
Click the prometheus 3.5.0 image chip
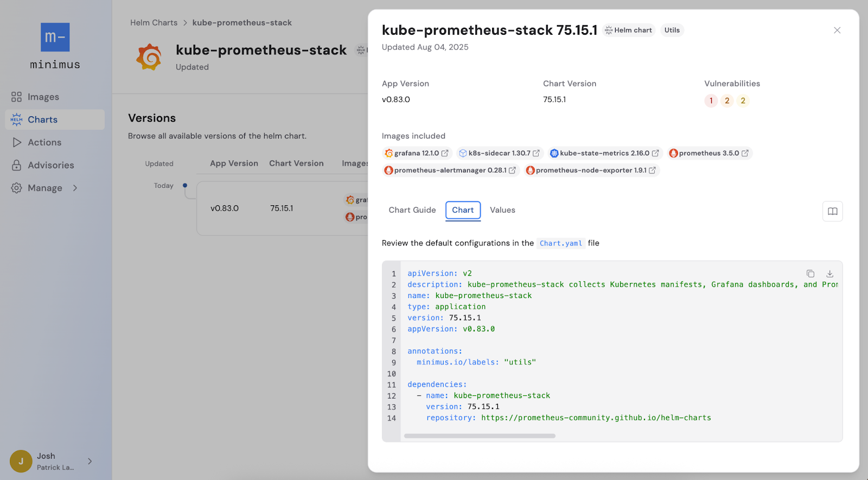pyautogui.click(x=710, y=153)
